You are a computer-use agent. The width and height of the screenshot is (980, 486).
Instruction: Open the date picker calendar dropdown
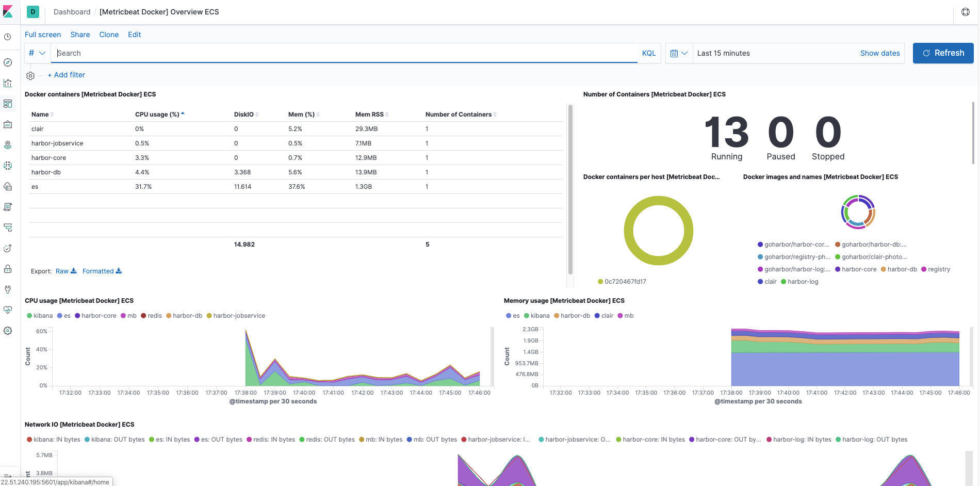pyautogui.click(x=679, y=53)
